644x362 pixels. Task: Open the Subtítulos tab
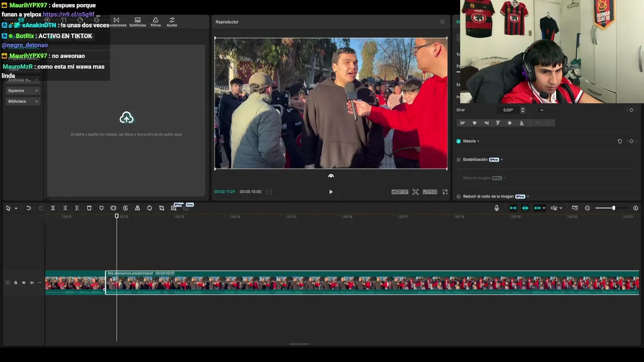(x=137, y=22)
